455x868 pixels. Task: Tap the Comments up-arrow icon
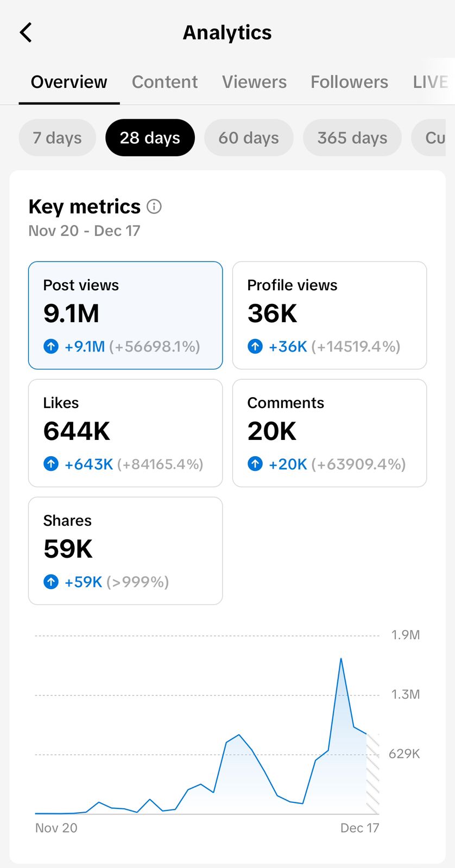[x=255, y=464]
